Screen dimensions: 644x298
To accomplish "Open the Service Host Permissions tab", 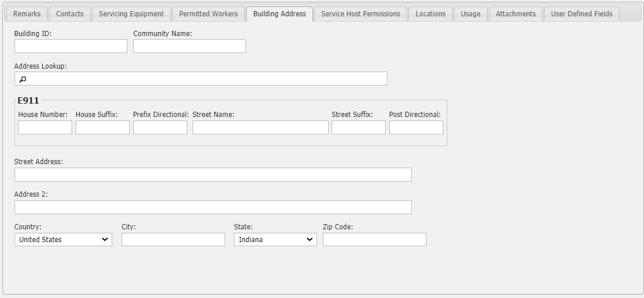I will [360, 14].
